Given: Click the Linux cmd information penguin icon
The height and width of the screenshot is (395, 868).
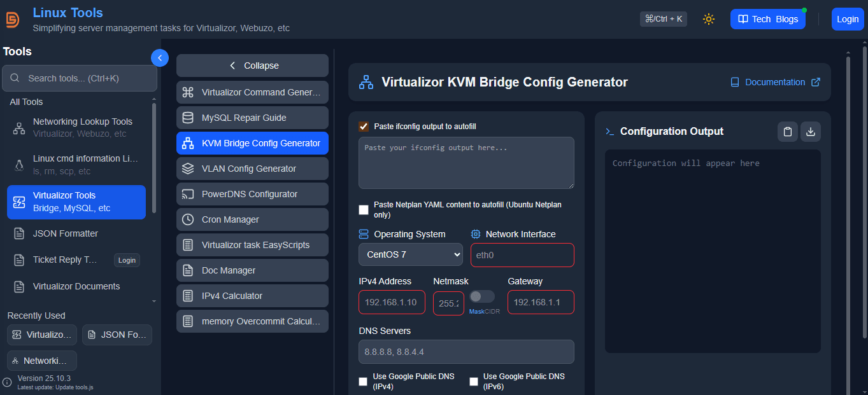Looking at the screenshot, I should pyautogui.click(x=19, y=165).
